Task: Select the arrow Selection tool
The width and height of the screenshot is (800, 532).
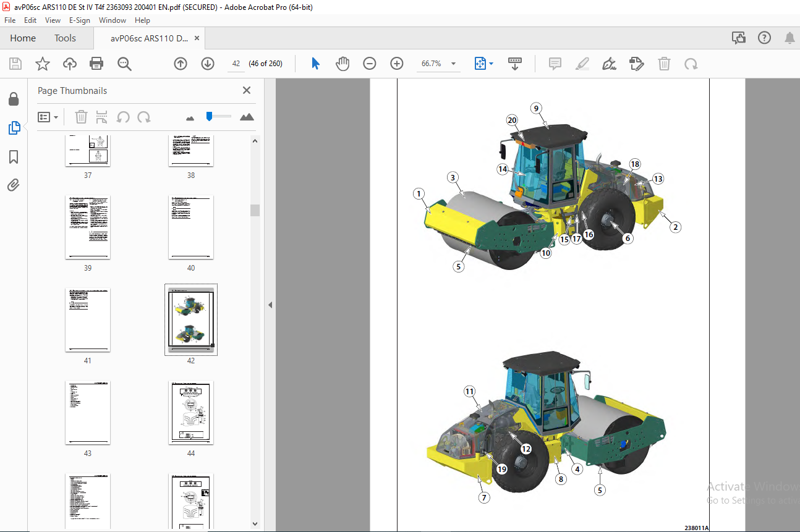Action: pyautogui.click(x=316, y=64)
